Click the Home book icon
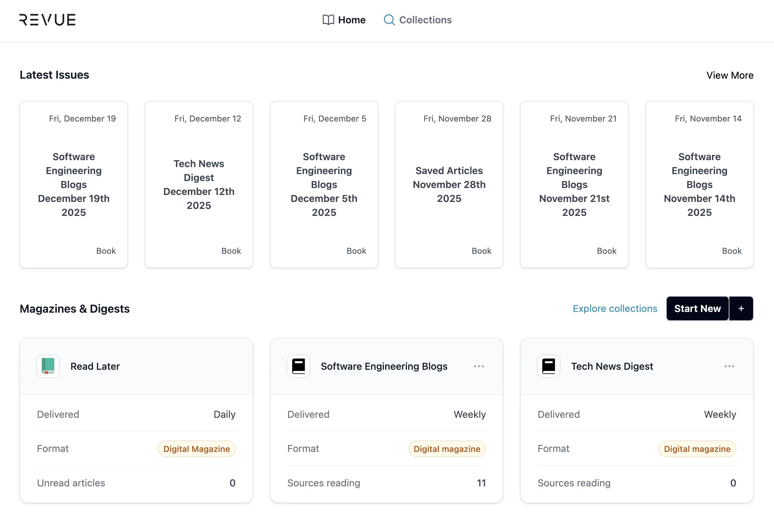This screenshot has width=774, height=532. tap(328, 20)
